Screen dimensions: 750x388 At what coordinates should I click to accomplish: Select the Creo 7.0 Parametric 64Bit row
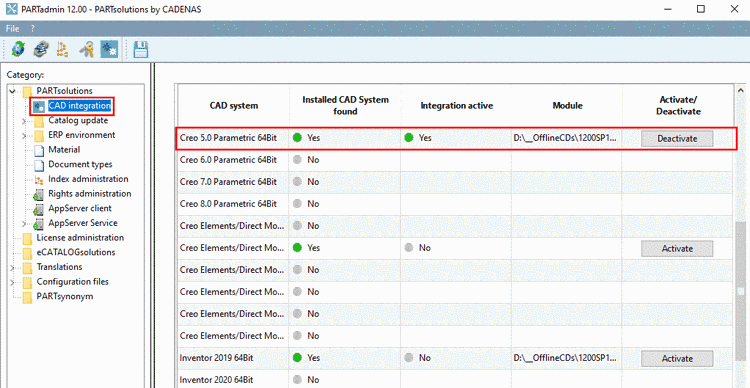coord(455,182)
